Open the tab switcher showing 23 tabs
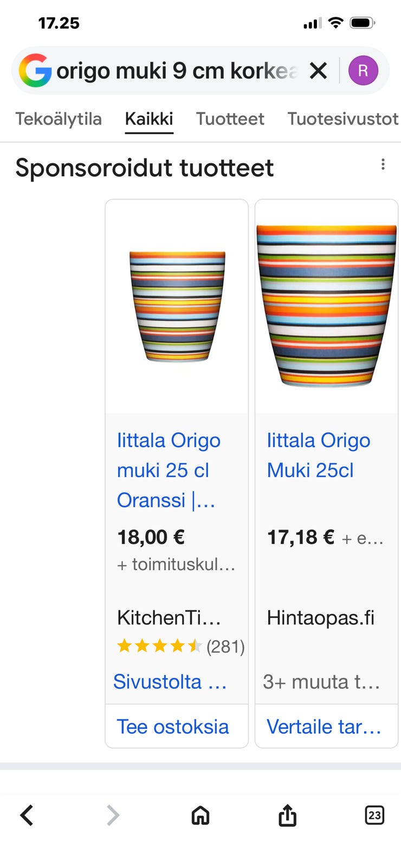 (x=374, y=815)
